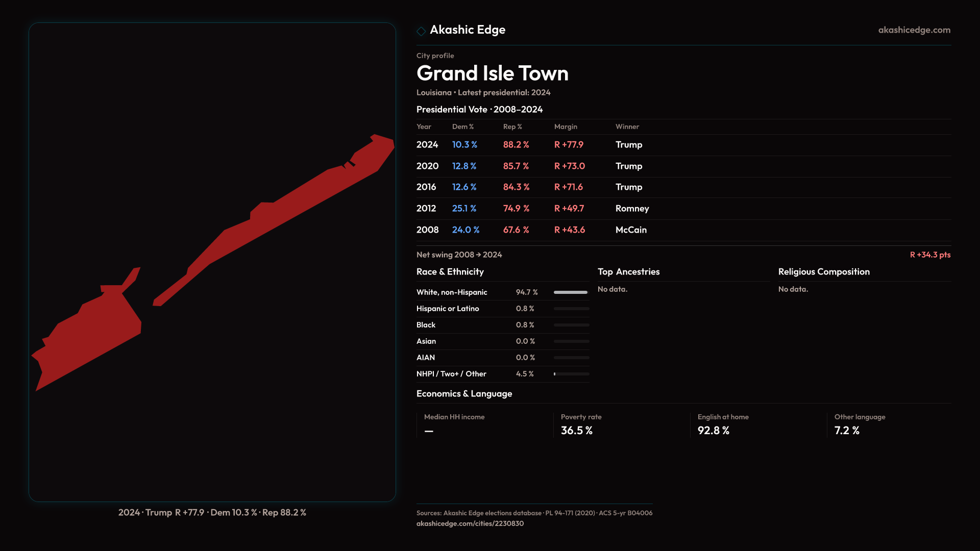The width and height of the screenshot is (980, 551).
Task: Click the Grand Isle Town title
Action: coord(492,73)
